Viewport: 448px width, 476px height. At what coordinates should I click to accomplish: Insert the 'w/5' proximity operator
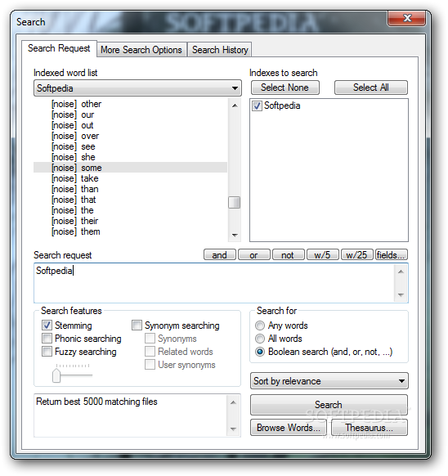click(322, 255)
